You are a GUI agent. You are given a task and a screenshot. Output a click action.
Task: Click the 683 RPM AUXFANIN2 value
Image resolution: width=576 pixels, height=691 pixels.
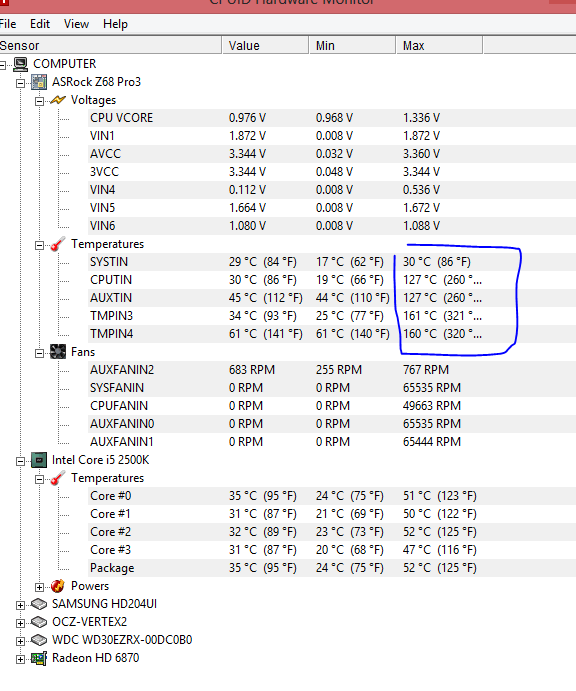pos(252,370)
